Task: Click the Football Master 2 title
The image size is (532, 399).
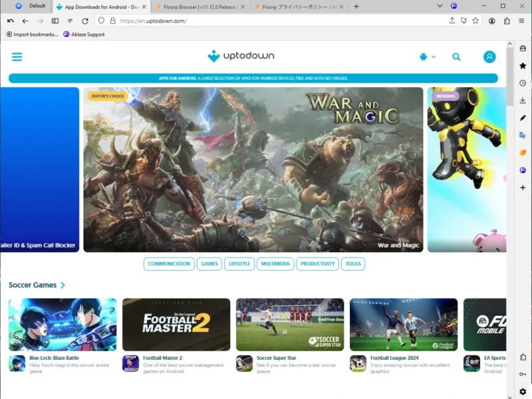Action: 162,358
